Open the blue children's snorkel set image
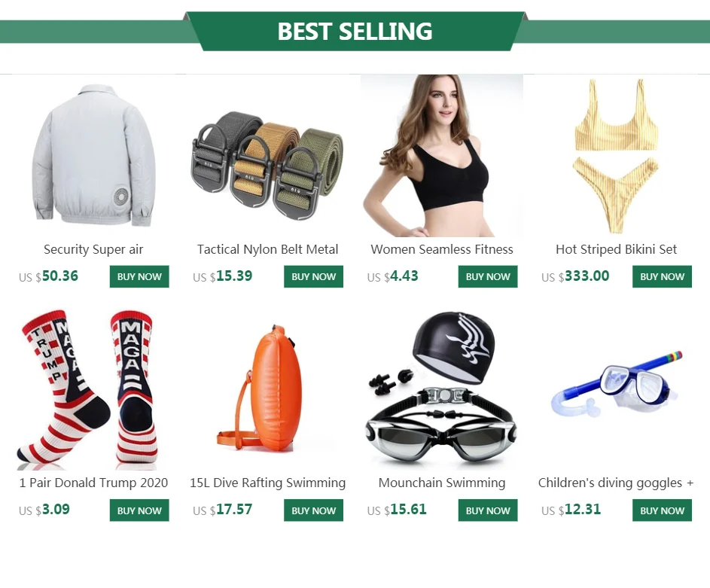The image size is (710, 588). (617, 389)
